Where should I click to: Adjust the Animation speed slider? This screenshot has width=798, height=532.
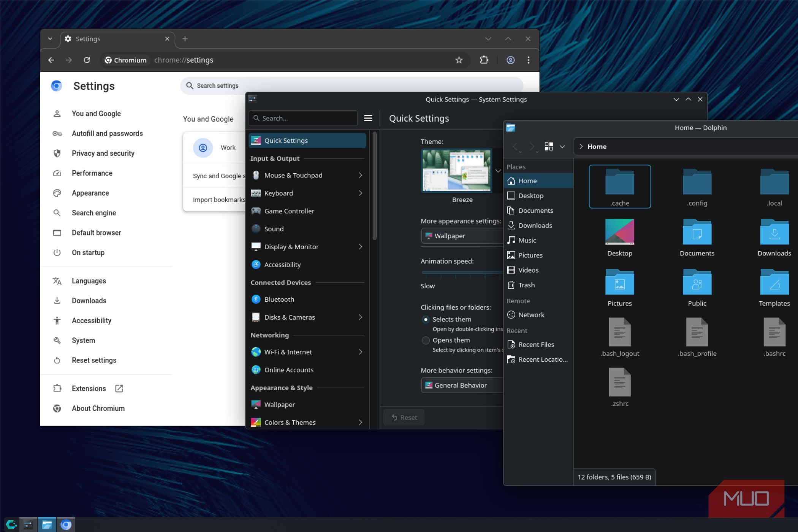point(462,272)
